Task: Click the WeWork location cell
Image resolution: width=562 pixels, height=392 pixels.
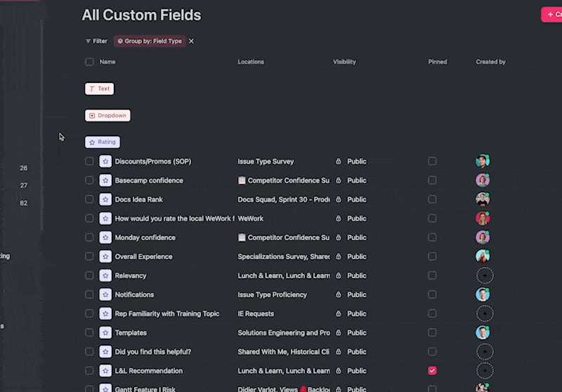Action: click(x=251, y=218)
